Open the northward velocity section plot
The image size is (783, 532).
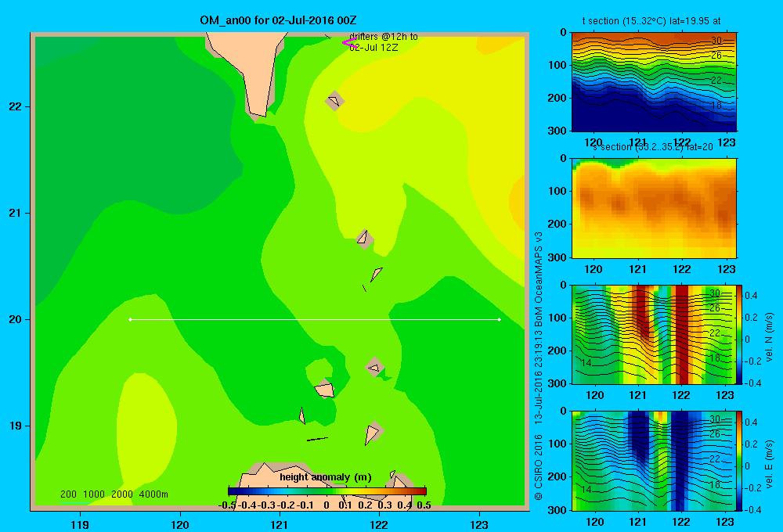point(654,334)
